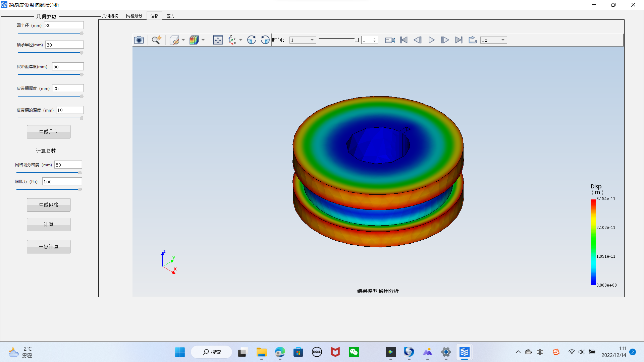Viewport: 644px width, 362px height.
Task: Click the weather widget showing -2°C
Action: (x=21, y=352)
